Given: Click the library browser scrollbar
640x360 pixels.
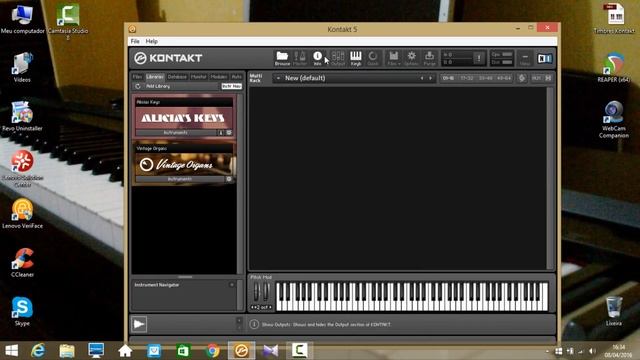Looking at the screenshot, I should (240, 184).
